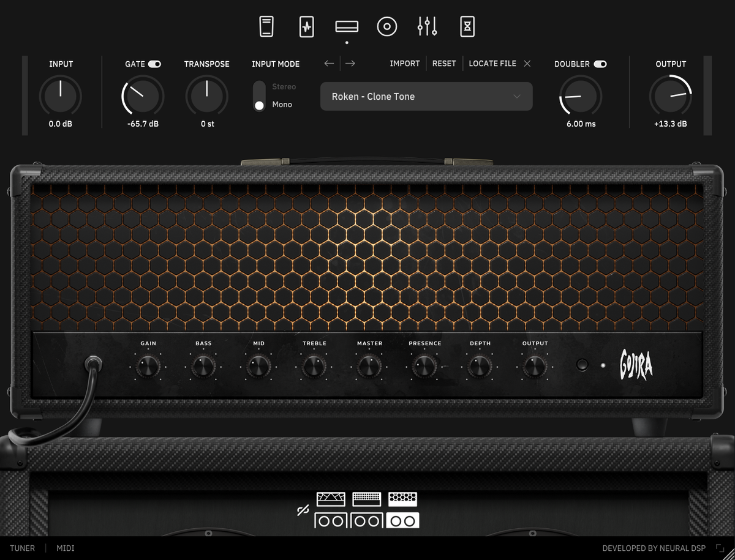Select the middle cabinet icon

pyautogui.click(x=367, y=521)
